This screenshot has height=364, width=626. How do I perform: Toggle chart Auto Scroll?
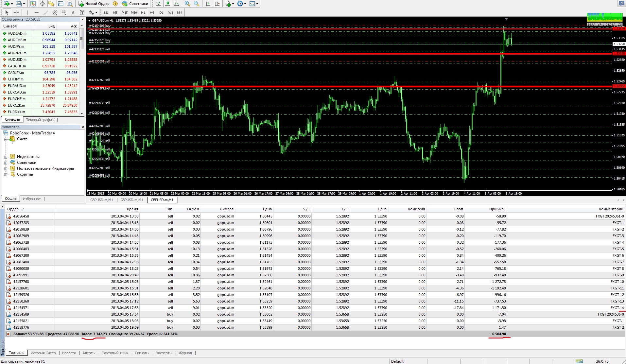208,4
